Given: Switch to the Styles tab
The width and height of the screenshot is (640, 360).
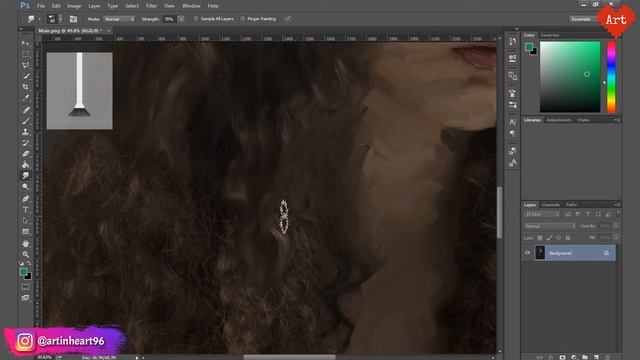Looking at the screenshot, I should pos(584,120).
